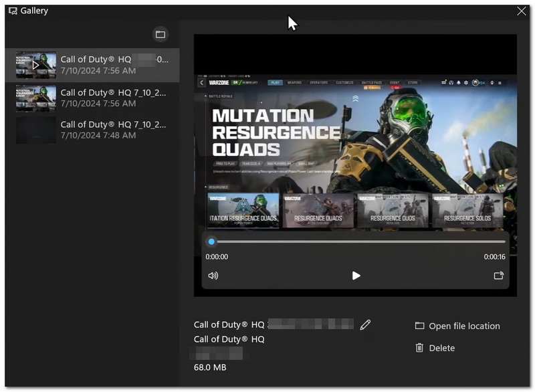Viewport: 535px width, 392px height.
Task: Click the Delete text button
Action: tap(442, 348)
